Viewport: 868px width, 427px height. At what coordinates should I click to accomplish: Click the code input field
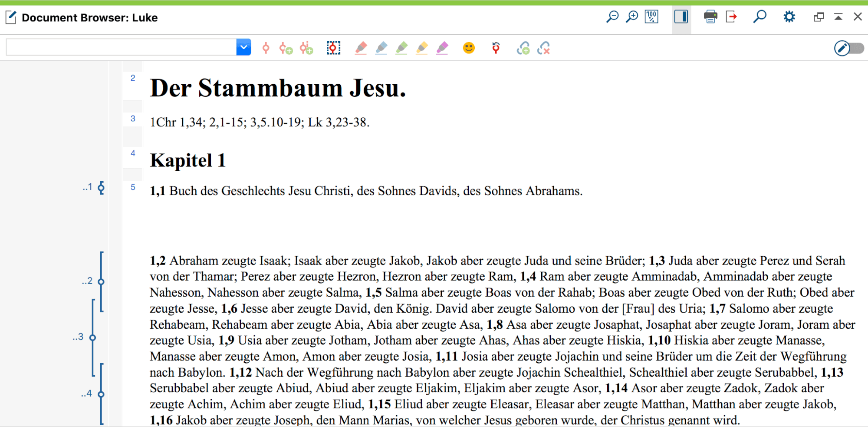point(121,47)
